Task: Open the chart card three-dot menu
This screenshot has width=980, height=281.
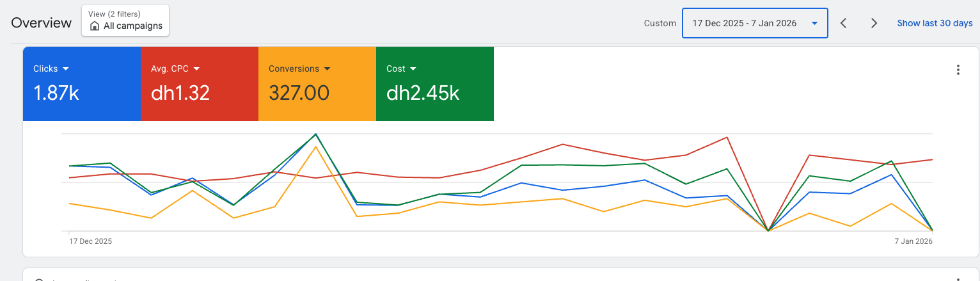Action: (x=958, y=70)
